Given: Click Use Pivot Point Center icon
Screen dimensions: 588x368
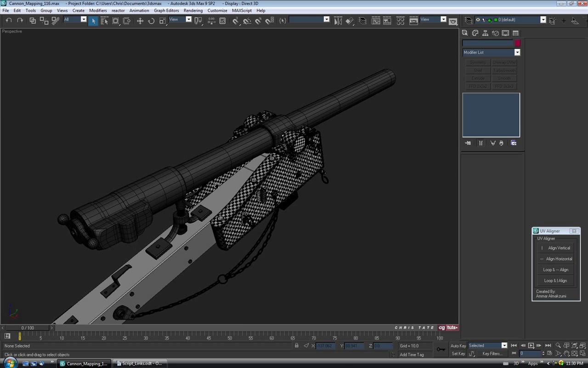Looking at the screenshot, I should pos(198,20).
